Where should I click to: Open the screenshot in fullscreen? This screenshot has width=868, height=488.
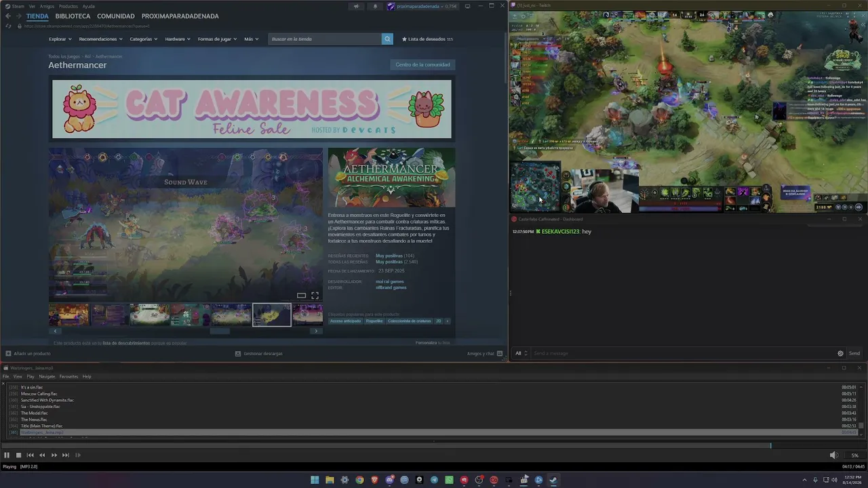(x=315, y=296)
